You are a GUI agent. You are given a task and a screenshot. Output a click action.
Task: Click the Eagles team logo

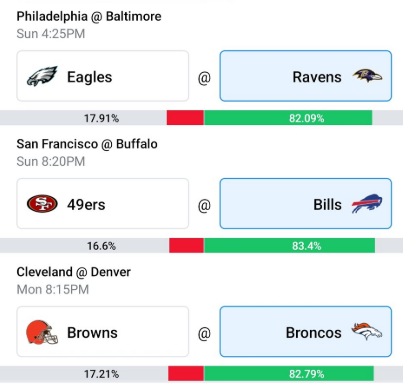(42, 76)
